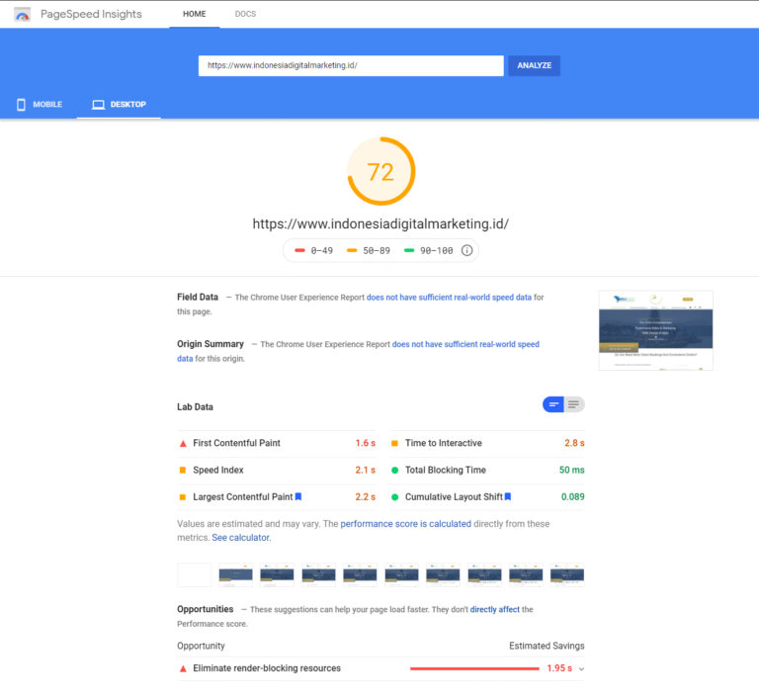
Task: Click orange square icon beside Speed Index
Action: pos(183,470)
